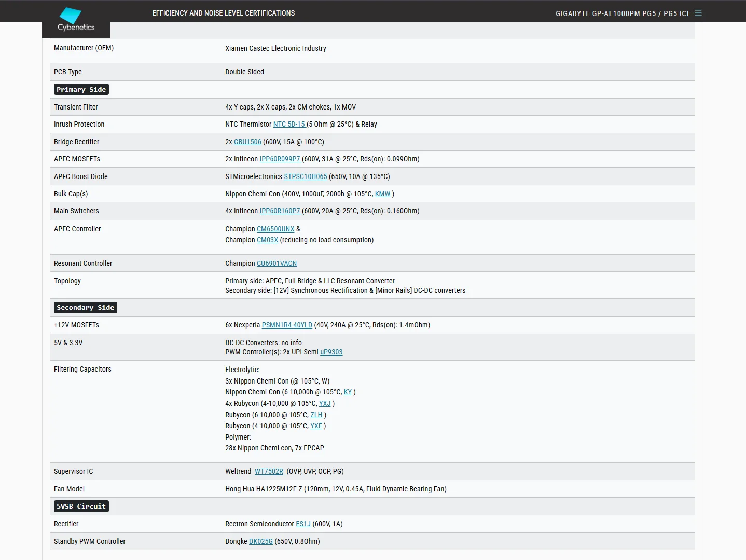Click 'GIGABYTE GP-AE1000PM PG5 / PG5 ICE' header text
Screen dimensions: 746x560
623,13
